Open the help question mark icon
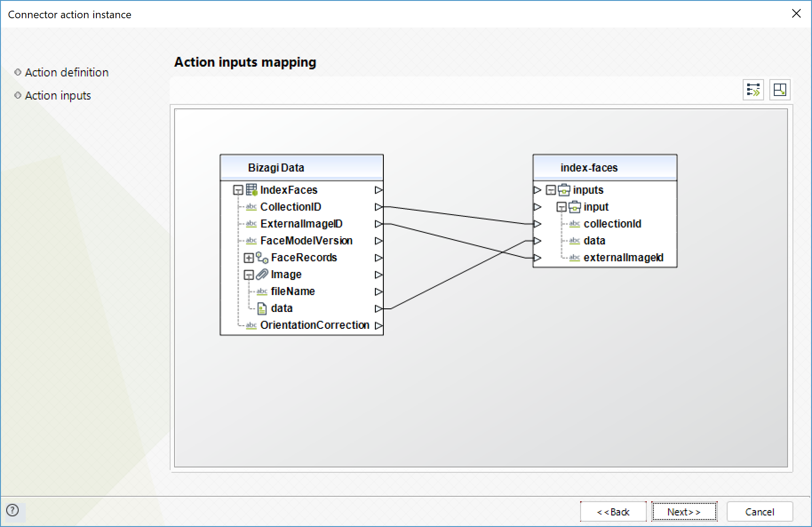The width and height of the screenshot is (812, 527). click(x=13, y=510)
